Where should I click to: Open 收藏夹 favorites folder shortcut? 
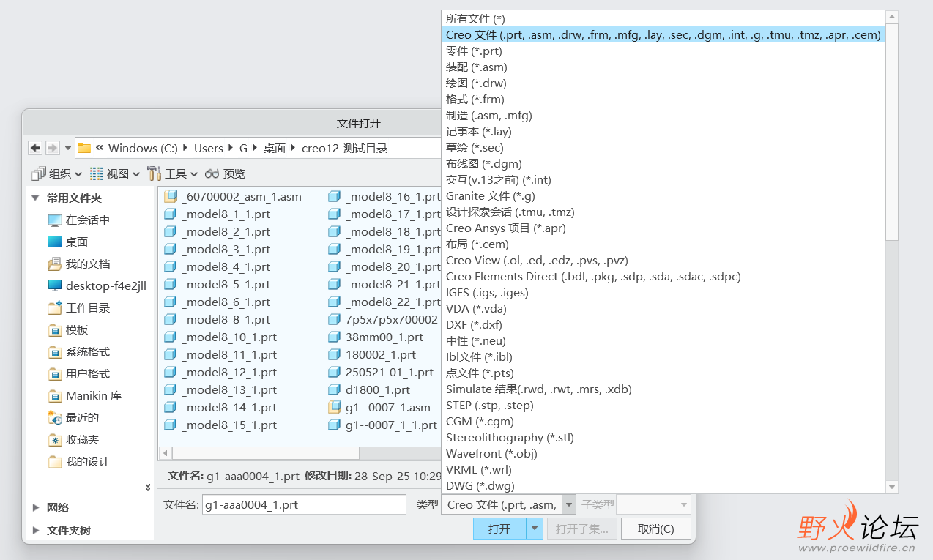(82, 440)
